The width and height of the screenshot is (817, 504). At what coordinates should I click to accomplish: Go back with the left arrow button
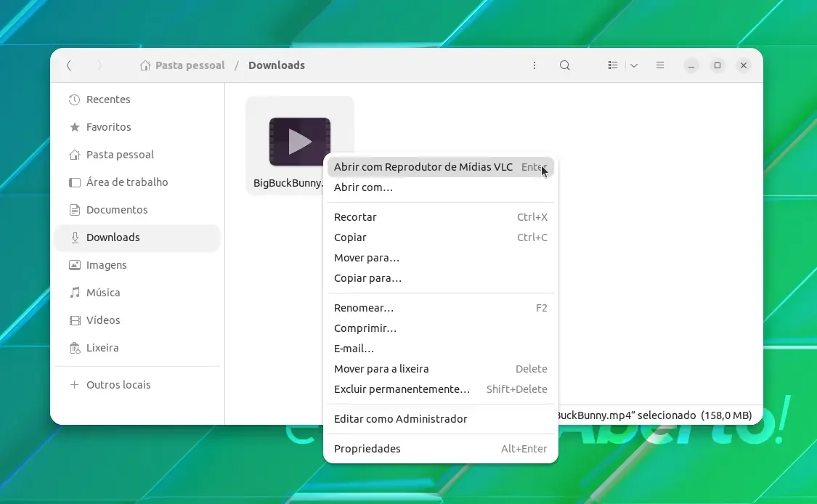[x=69, y=65]
